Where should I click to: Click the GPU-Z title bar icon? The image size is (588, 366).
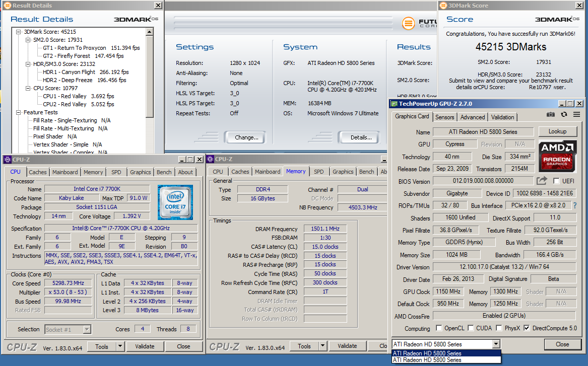pos(394,104)
